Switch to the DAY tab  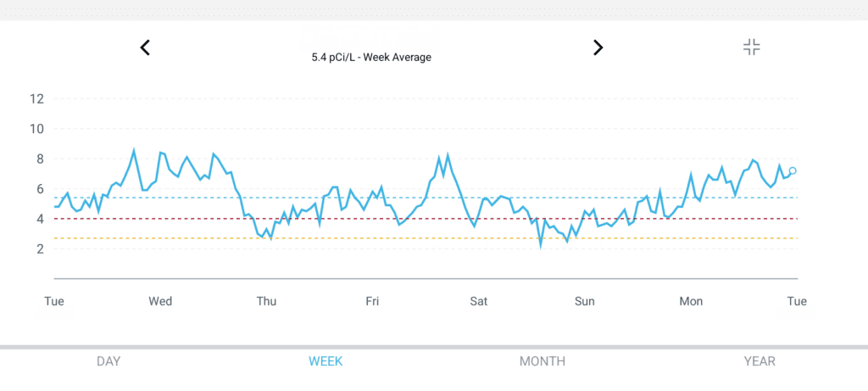(x=108, y=361)
